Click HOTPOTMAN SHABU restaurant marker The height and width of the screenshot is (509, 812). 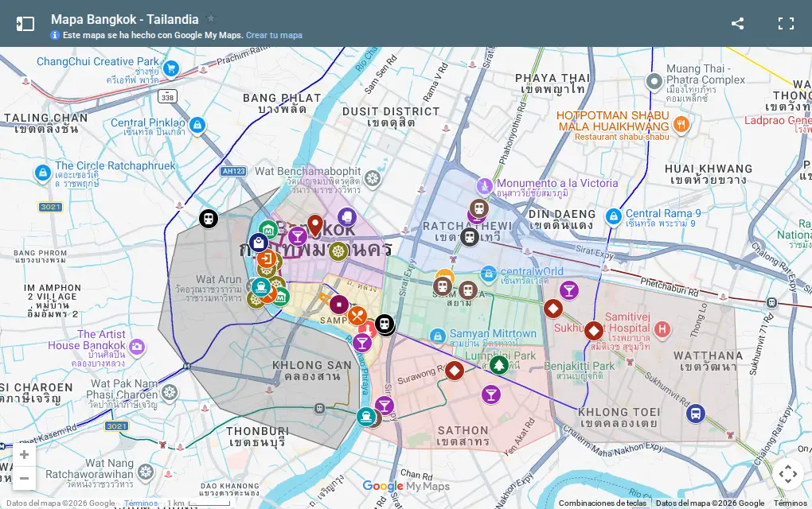point(681,124)
